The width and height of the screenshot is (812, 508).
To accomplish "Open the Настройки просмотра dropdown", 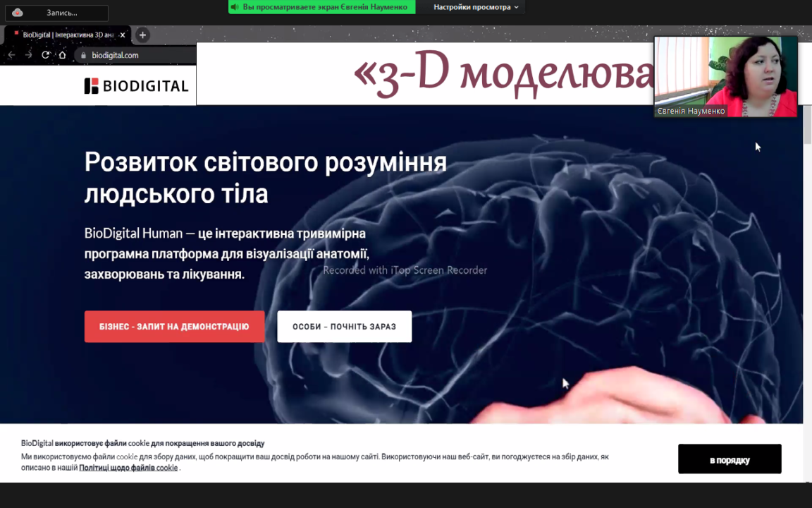I will 476,7.
